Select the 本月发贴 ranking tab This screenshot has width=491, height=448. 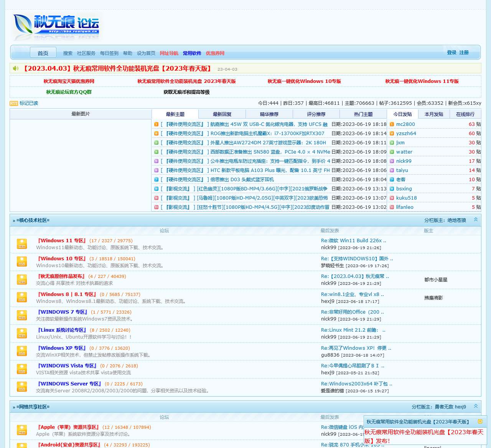tap(434, 114)
